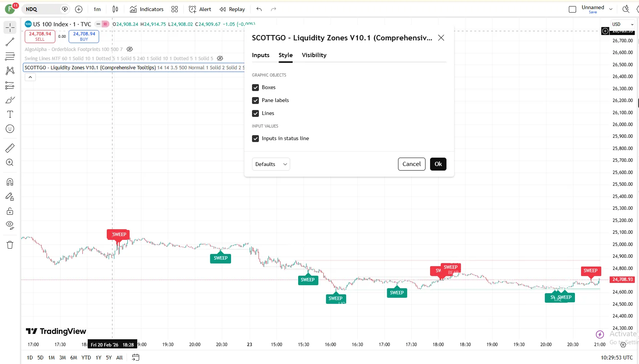
Task: Select the trend line drawing tool
Action: click(10, 42)
